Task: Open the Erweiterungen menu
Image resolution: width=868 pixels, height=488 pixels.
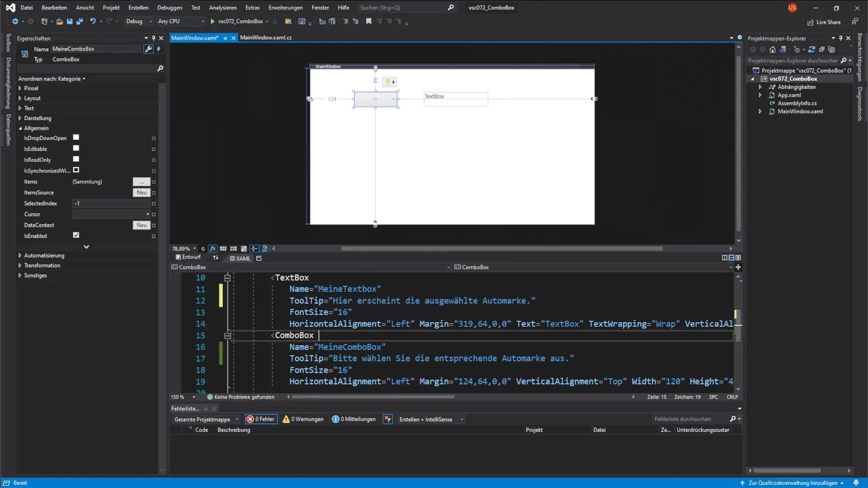Action: coord(285,8)
